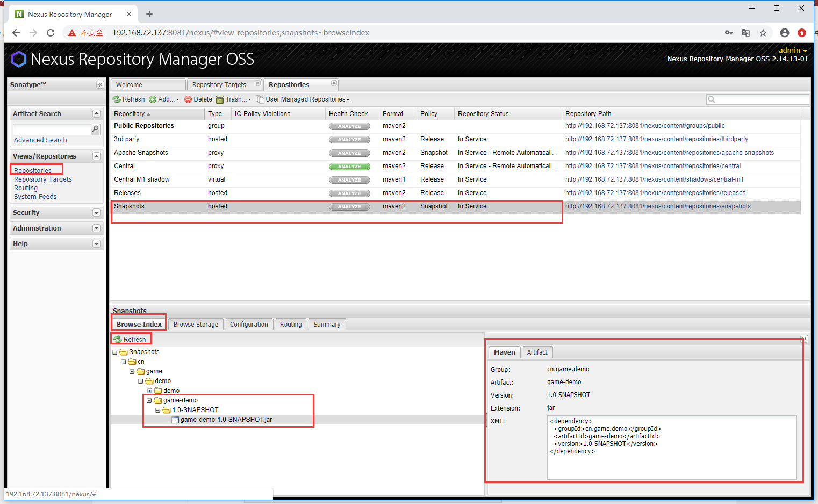Bookmark this page with the star icon
Screen dimensions: 818x504
pos(763,33)
